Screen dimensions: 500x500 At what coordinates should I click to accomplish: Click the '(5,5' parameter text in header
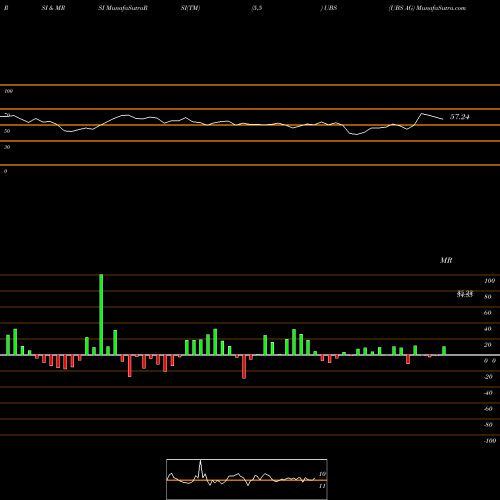point(257,8)
